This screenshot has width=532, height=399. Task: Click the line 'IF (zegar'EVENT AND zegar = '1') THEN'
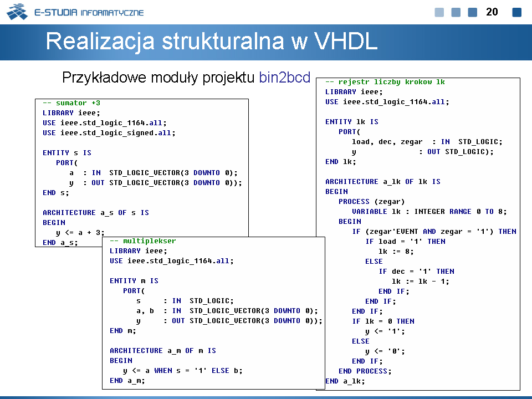tap(434, 232)
